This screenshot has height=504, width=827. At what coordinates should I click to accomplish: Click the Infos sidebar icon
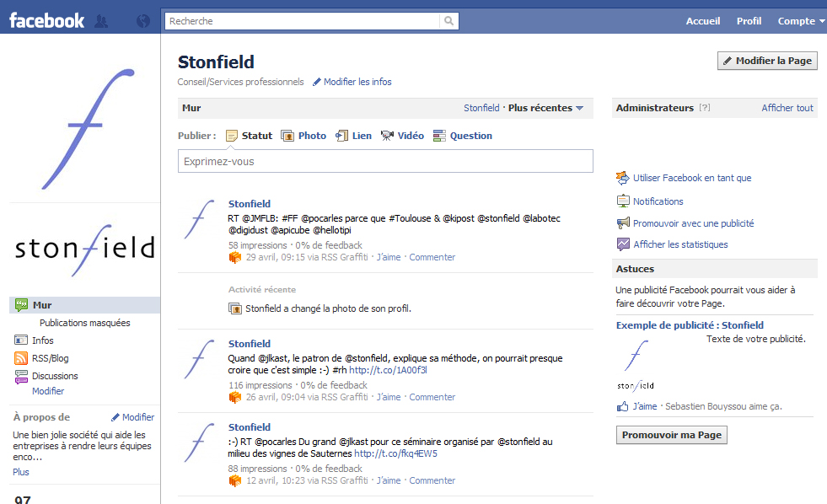(x=21, y=340)
